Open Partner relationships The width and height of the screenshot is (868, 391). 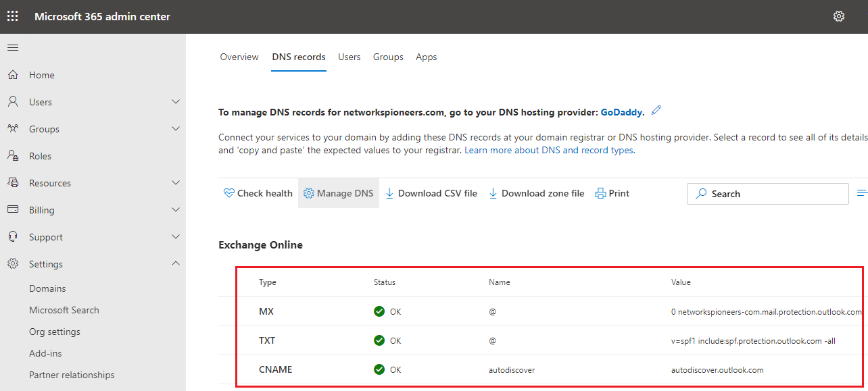coord(72,375)
